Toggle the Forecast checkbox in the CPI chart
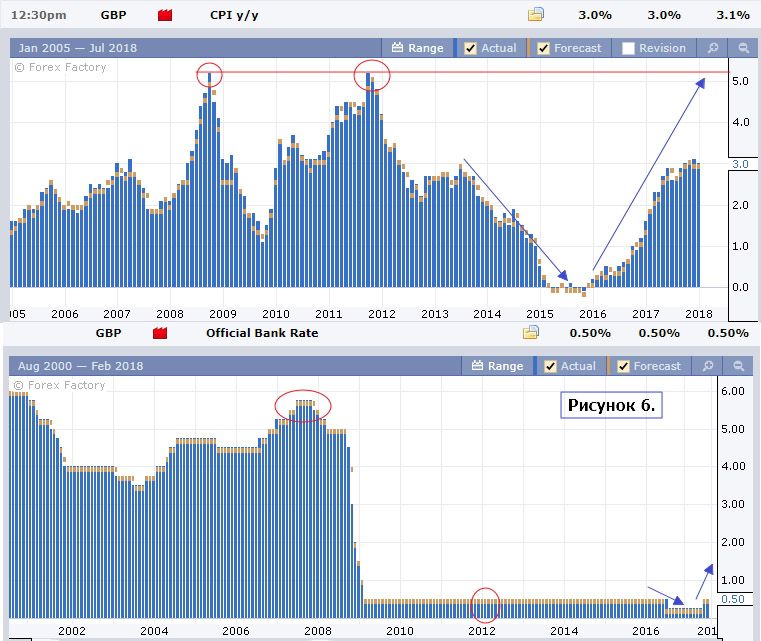The height and width of the screenshot is (641, 761). click(x=544, y=48)
